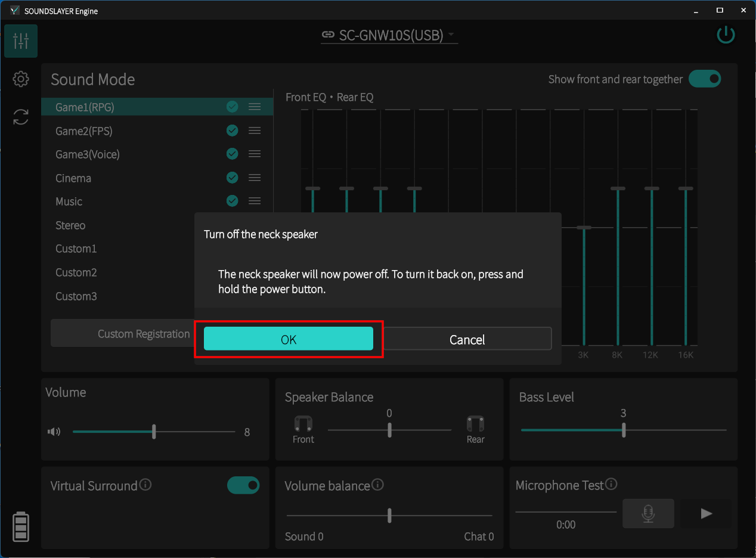Toggle Show front and rear together

point(705,79)
